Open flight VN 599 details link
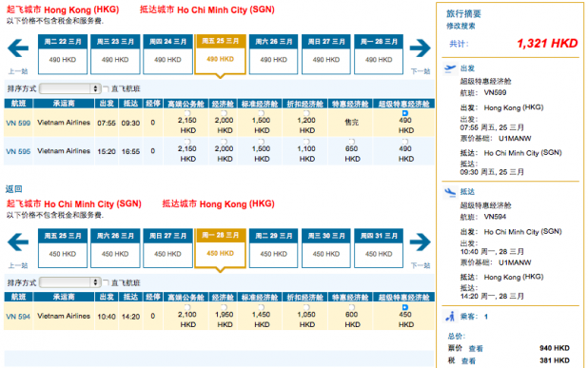 point(18,123)
